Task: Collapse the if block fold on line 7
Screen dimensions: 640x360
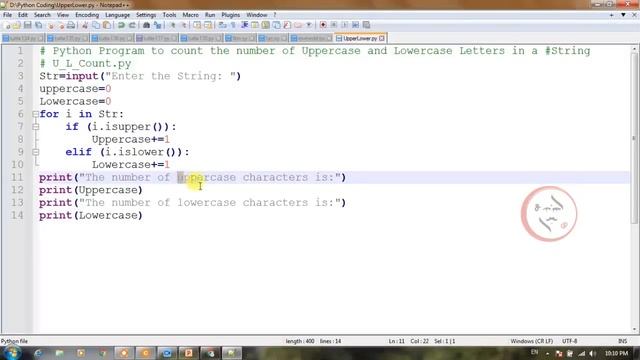Action: click(x=36, y=127)
